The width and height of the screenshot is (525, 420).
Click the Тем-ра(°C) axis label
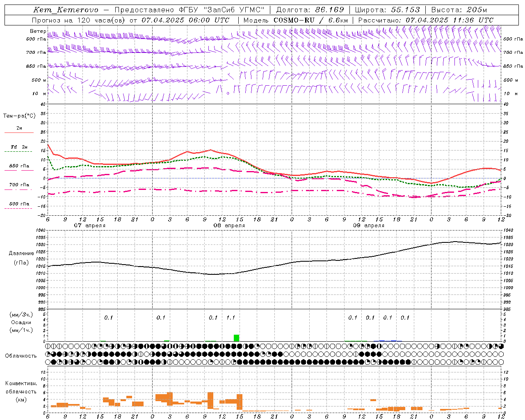point(19,116)
